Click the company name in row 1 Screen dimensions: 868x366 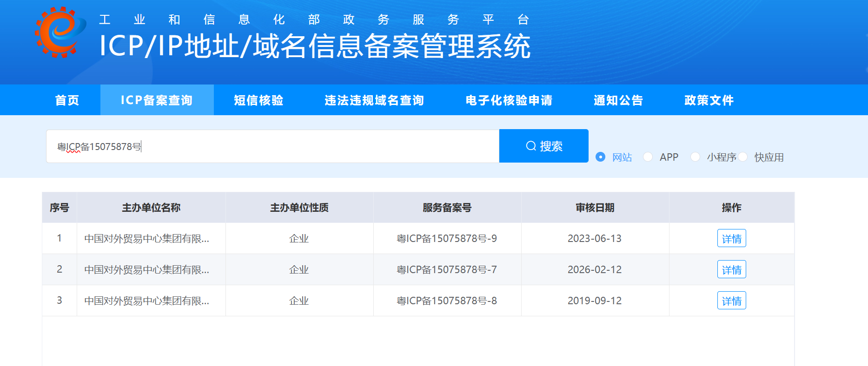coord(147,238)
